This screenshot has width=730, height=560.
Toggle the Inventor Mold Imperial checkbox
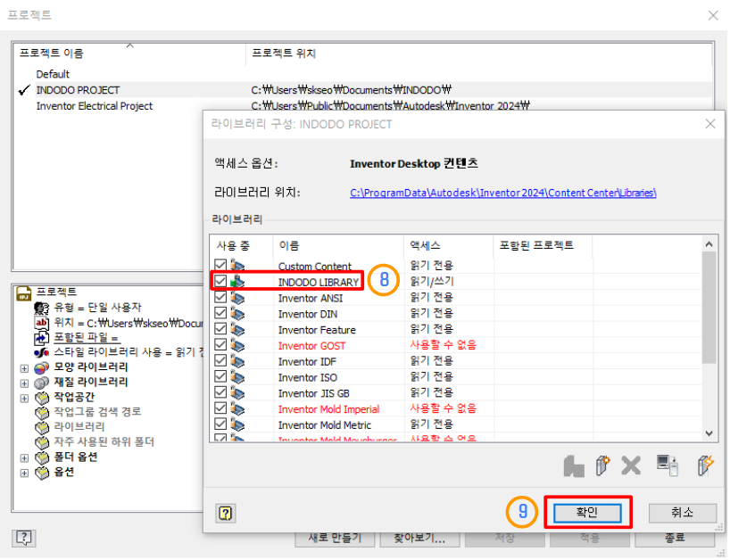[x=220, y=408]
